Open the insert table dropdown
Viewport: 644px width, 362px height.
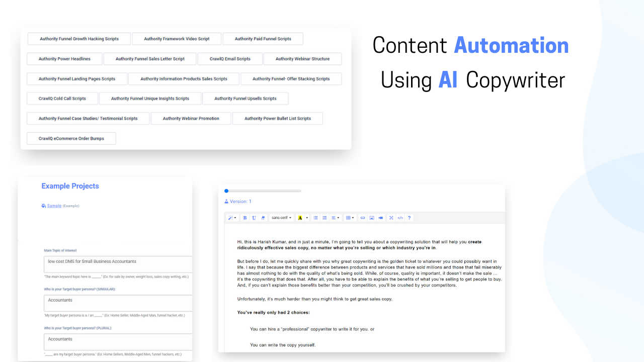tap(350, 218)
